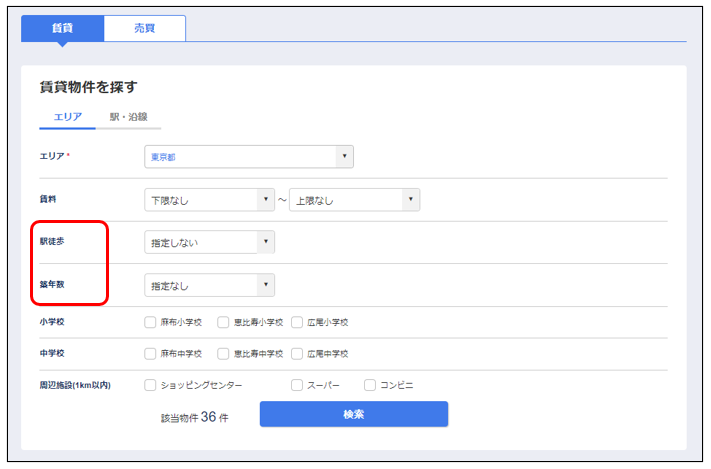Switch to the 賃貸 tab
The image size is (711, 469).
[x=62, y=29]
